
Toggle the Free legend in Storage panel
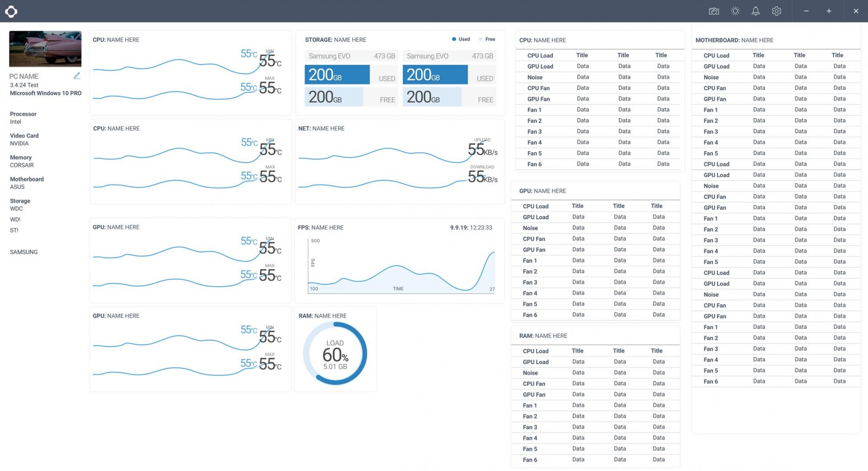tap(487, 39)
